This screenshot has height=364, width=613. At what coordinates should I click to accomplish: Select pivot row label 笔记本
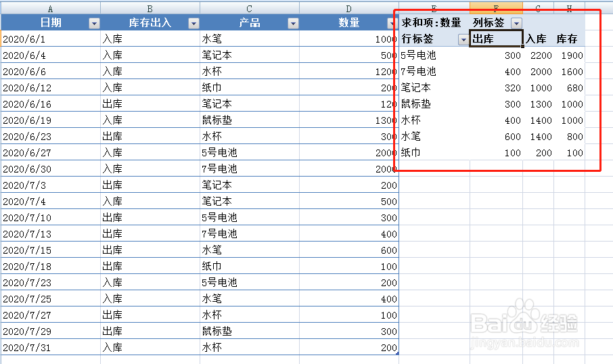click(x=434, y=87)
